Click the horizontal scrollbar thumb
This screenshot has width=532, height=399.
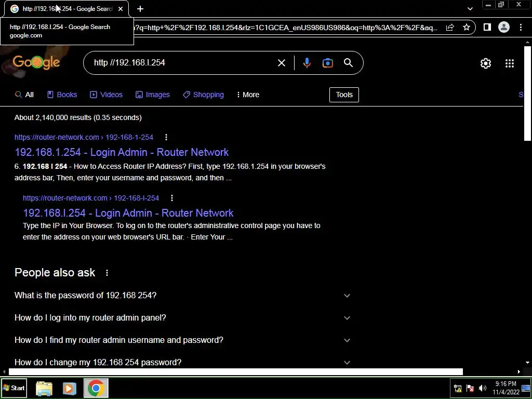click(235, 372)
